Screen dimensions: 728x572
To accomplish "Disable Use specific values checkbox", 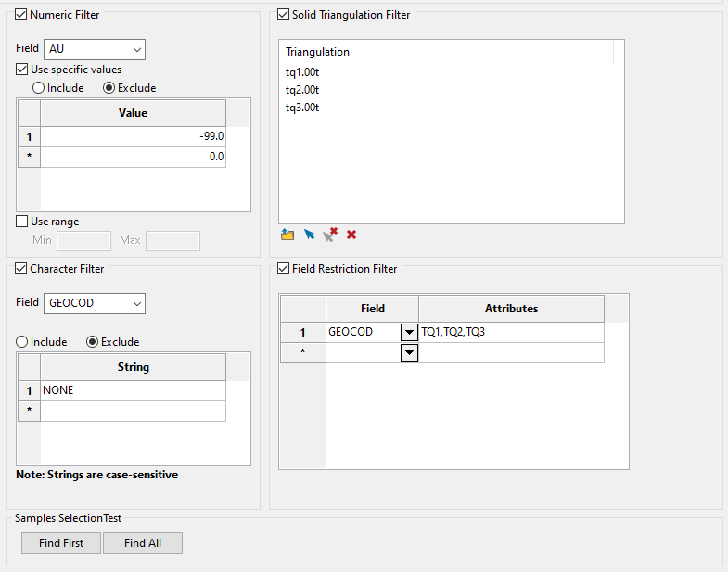I will coord(23,70).
